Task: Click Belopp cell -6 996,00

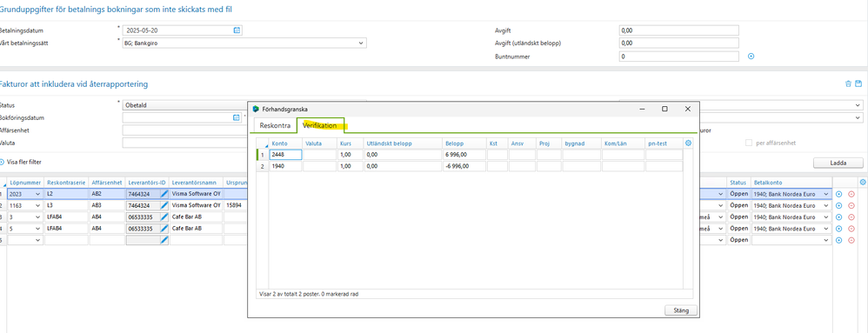Action: (x=464, y=166)
